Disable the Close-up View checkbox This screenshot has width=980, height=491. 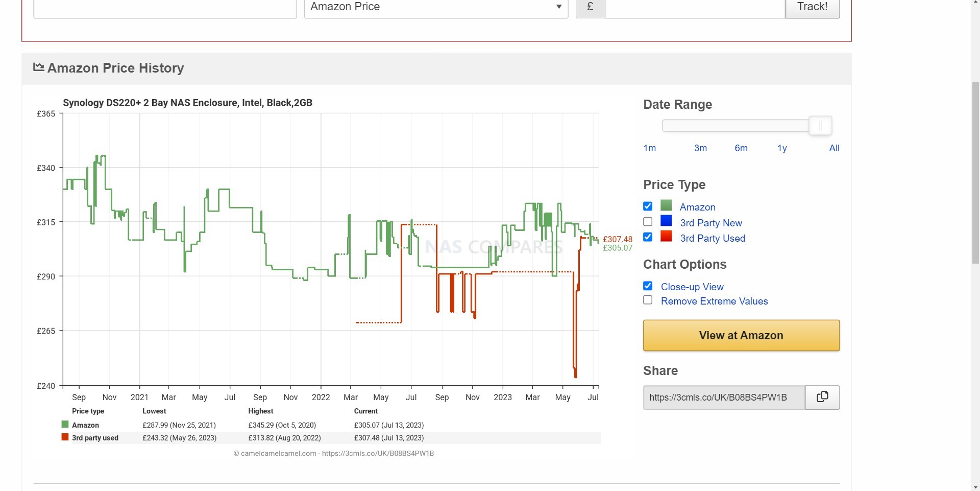point(648,286)
